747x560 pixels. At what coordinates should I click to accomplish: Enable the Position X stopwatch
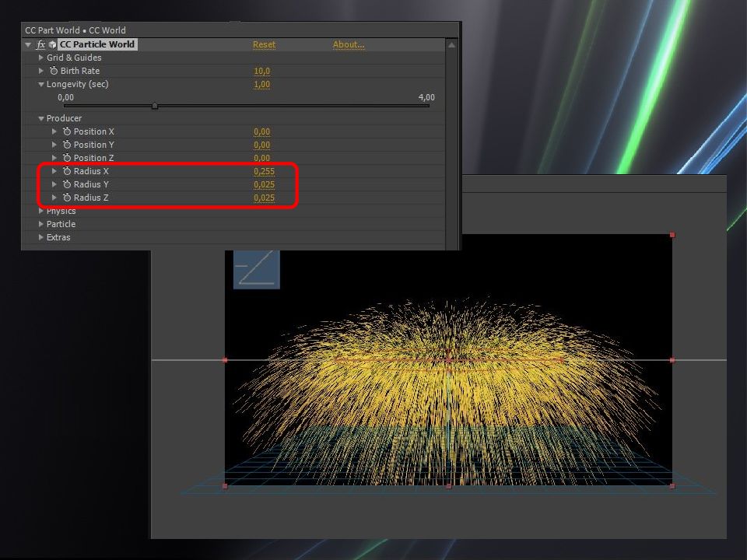(67, 131)
